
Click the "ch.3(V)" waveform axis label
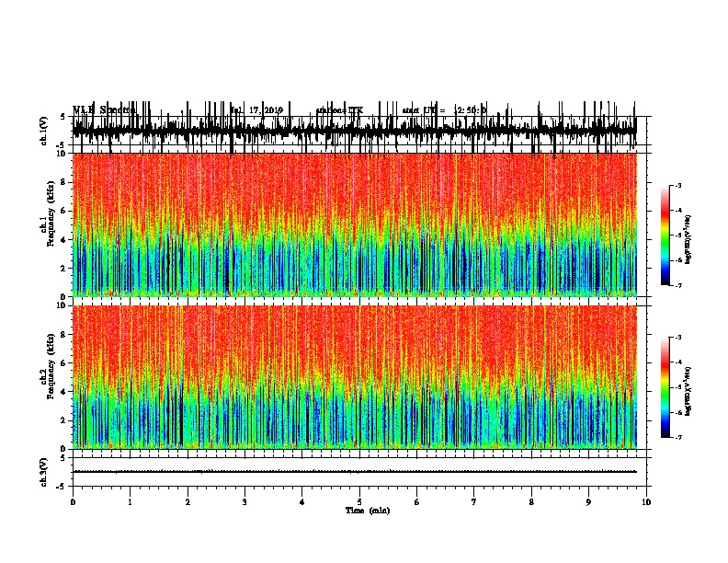pos(44,472)
